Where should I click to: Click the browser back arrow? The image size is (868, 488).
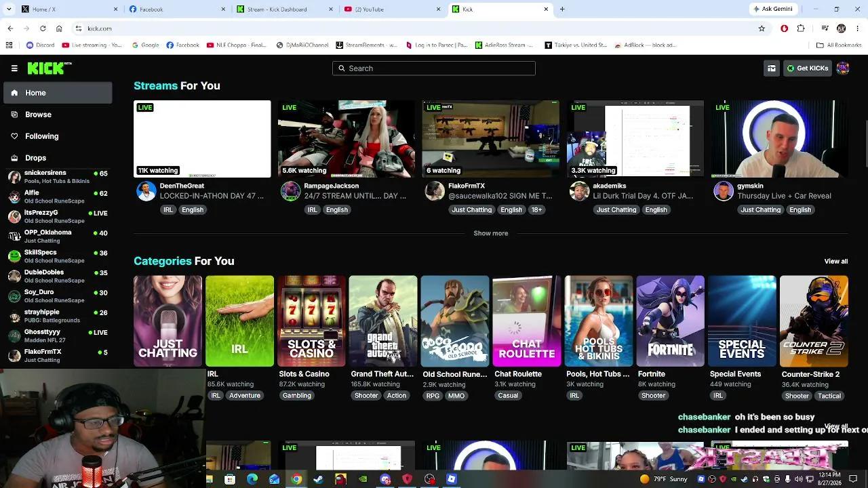coord(10,28)
